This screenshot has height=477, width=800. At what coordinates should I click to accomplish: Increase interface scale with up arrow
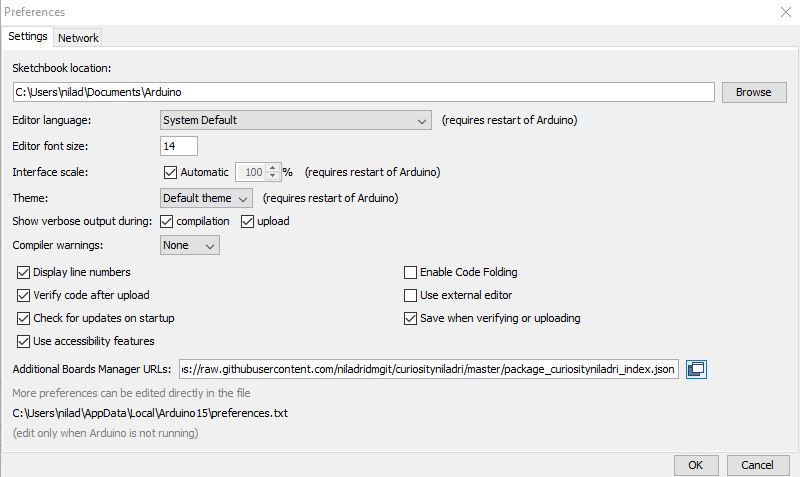click(x=272, y=168)
